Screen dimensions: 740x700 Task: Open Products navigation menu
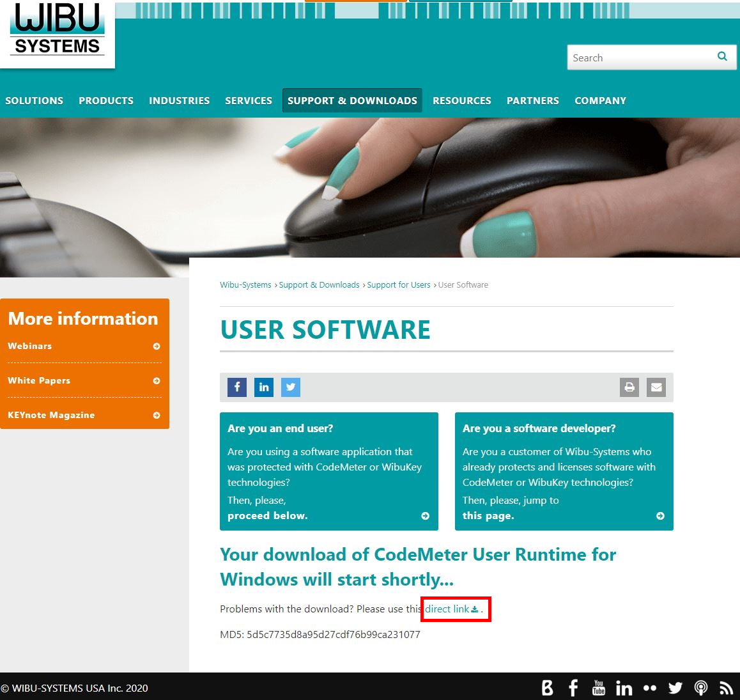(x=106, y=100)
